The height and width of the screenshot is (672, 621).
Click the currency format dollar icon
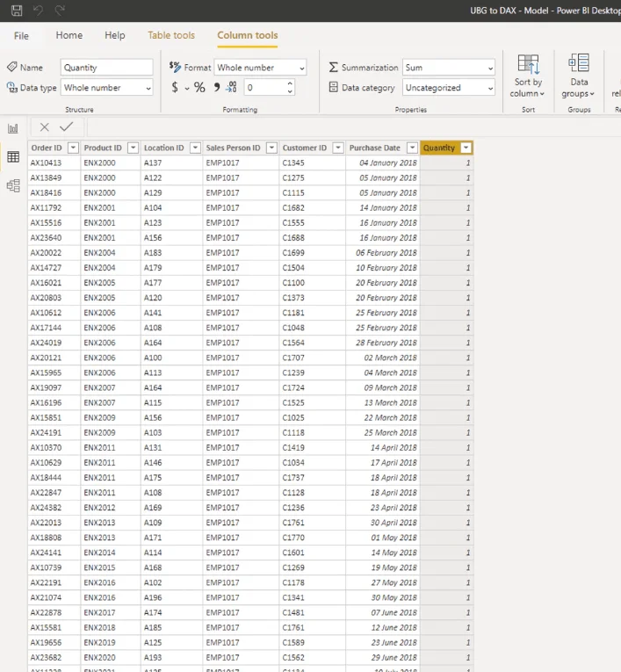[175, 88]
